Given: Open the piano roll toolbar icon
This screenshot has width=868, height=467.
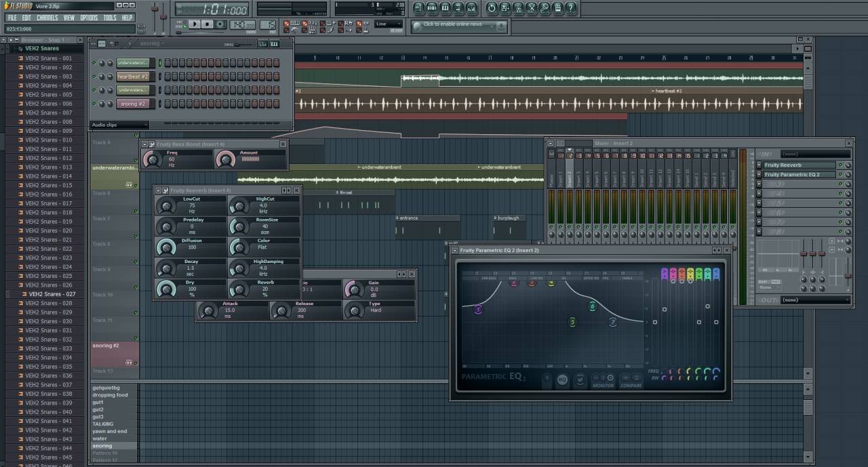Looking at the screenshot, I should [x=445, y=8].
